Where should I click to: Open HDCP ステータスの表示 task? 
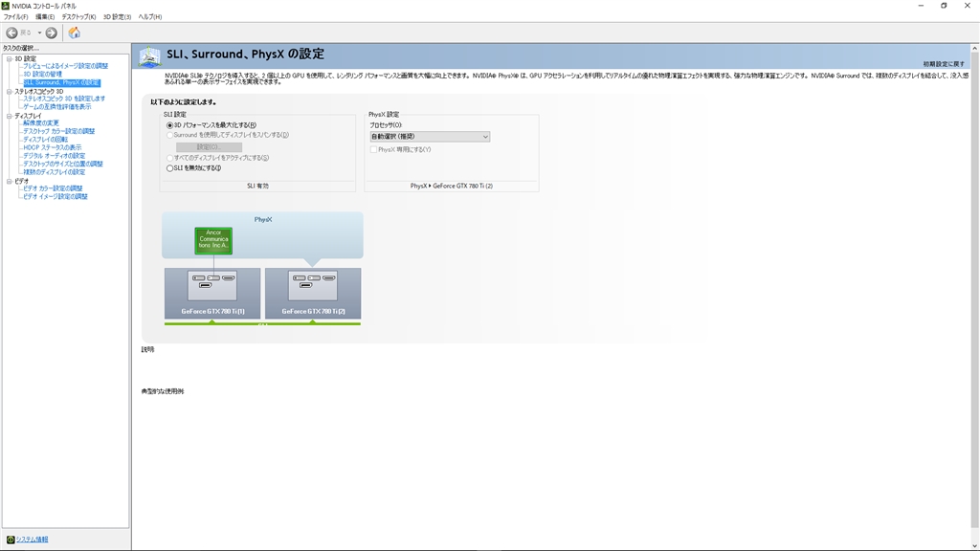52,147
